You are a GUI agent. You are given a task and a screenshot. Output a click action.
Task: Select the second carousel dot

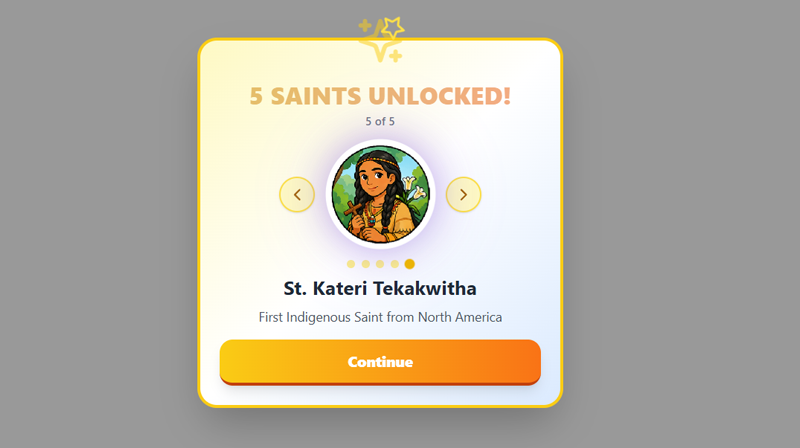tap(365, 264)
